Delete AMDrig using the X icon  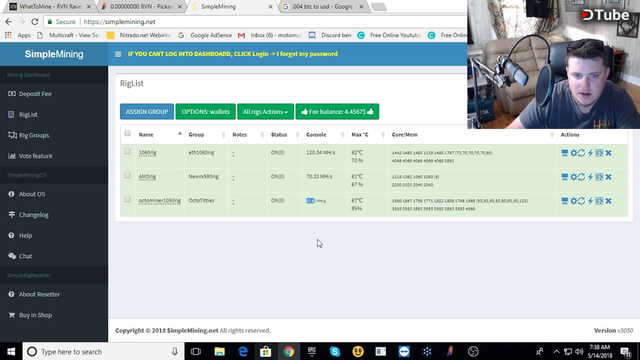tap(609, 177)
